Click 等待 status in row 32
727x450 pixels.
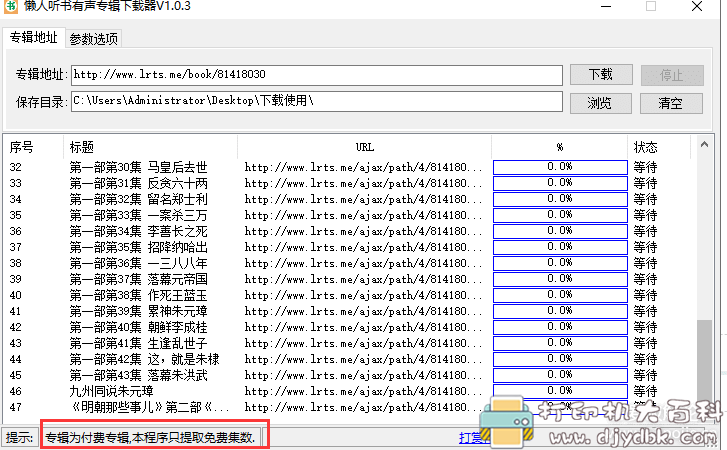645,167
